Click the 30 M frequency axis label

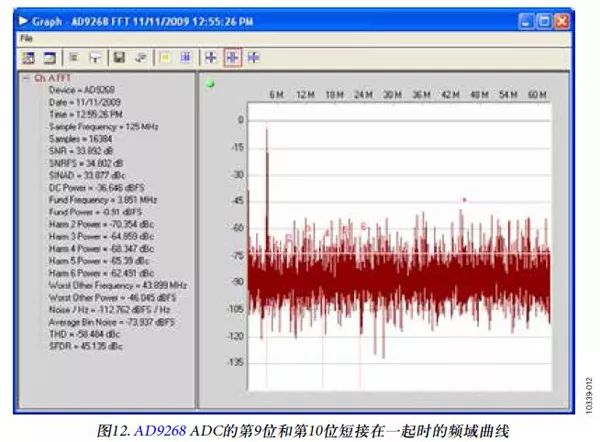(x=392, y=95)
